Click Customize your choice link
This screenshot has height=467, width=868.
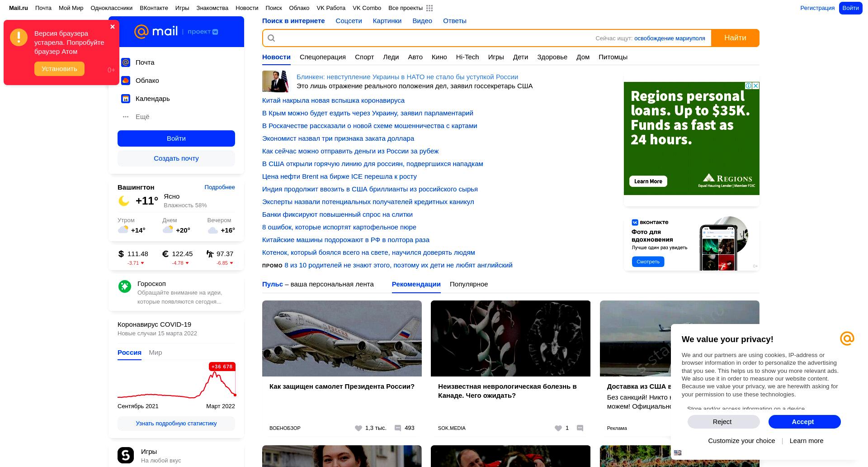[x=741, y=441]
